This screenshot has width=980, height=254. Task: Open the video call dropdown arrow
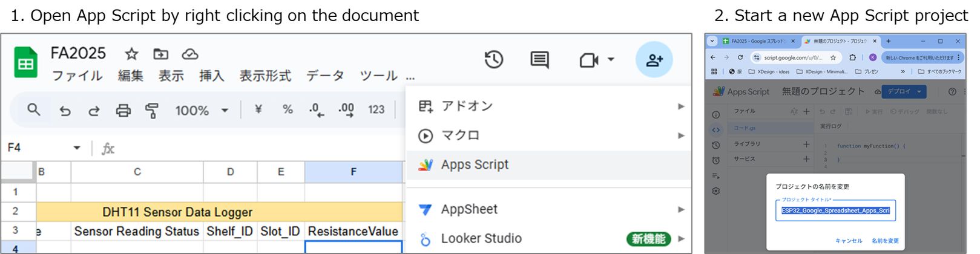[611, 59]
